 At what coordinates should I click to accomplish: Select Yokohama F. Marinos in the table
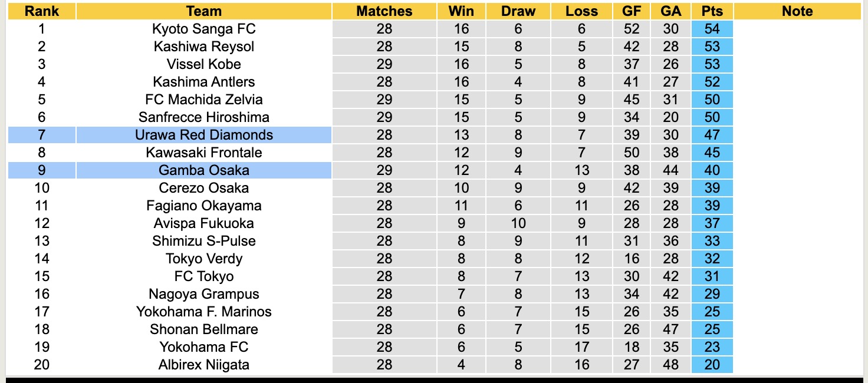click(203, 312)
